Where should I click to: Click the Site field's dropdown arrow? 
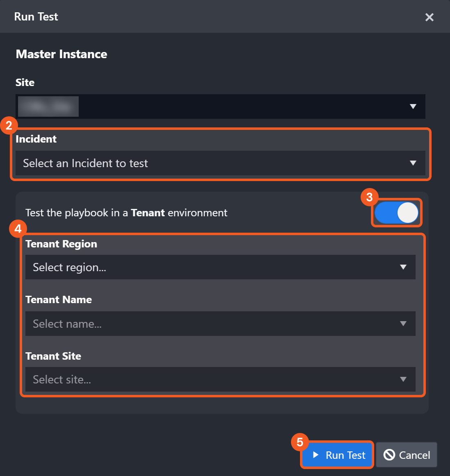413,107
